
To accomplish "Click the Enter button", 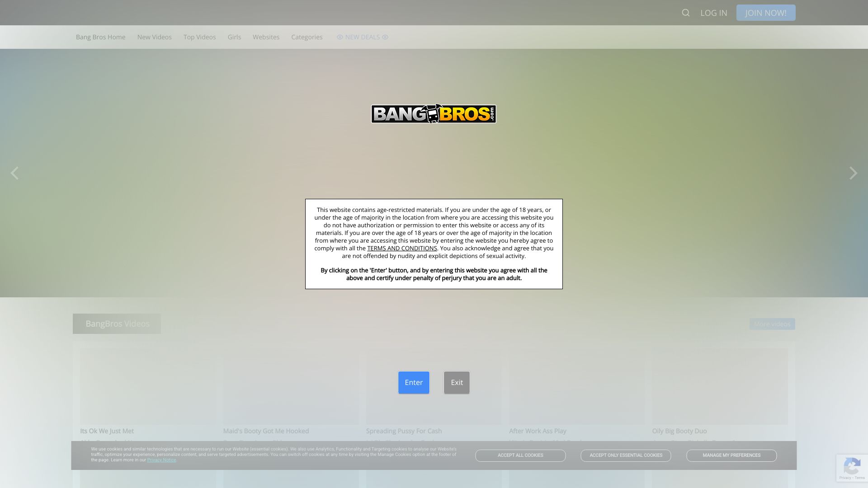I will (413, 382).
